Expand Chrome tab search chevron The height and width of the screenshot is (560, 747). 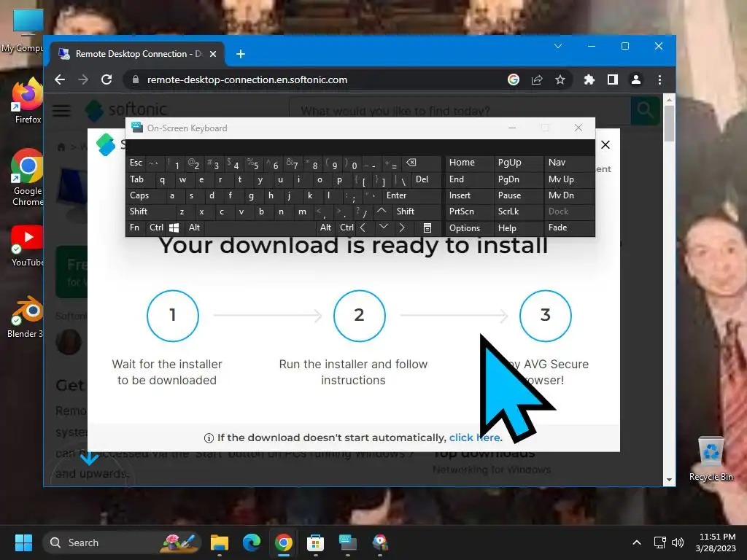[x=558, y=46]
